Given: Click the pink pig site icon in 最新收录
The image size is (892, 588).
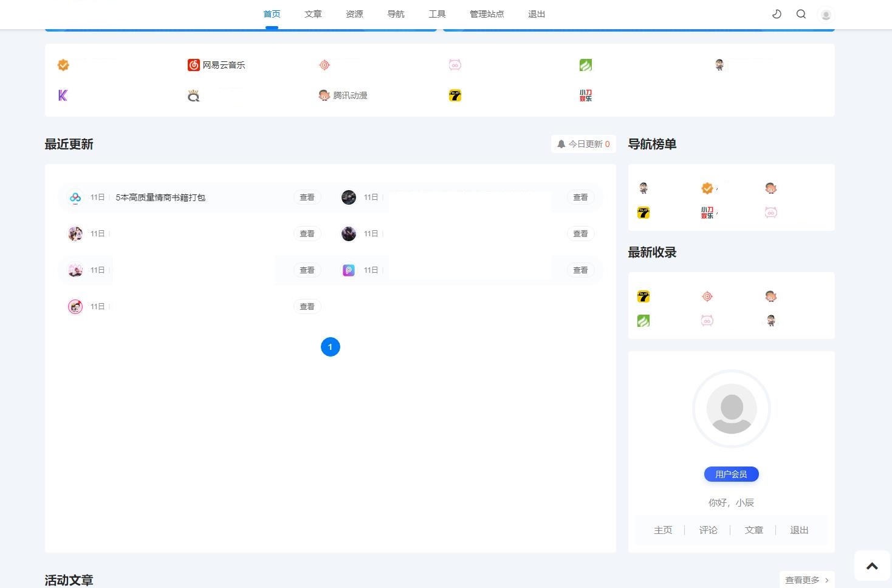Looking at the screenshot, I should 707,321.
